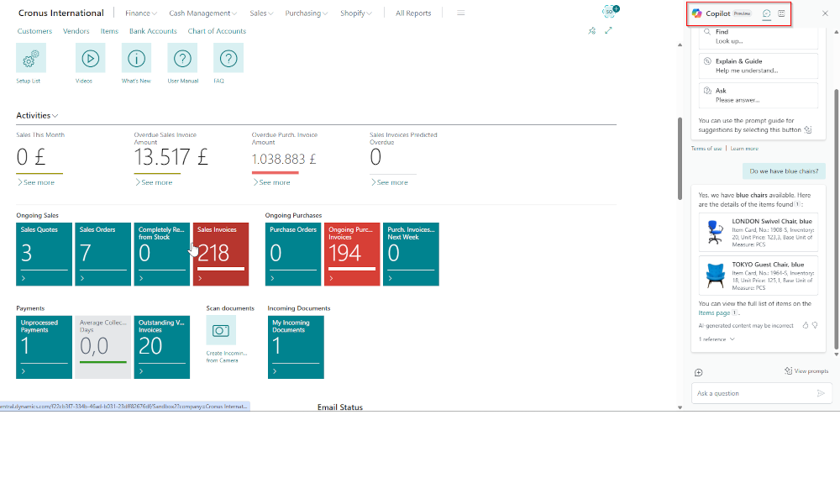Expand the Sales menu
This screenshot has width=840, height=504.
(x=261, y=13)
